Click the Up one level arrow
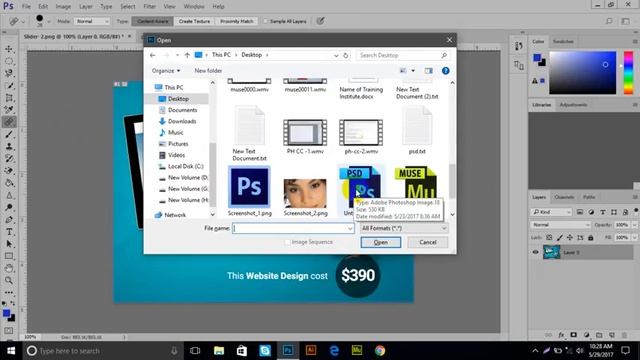 point(187,55)
